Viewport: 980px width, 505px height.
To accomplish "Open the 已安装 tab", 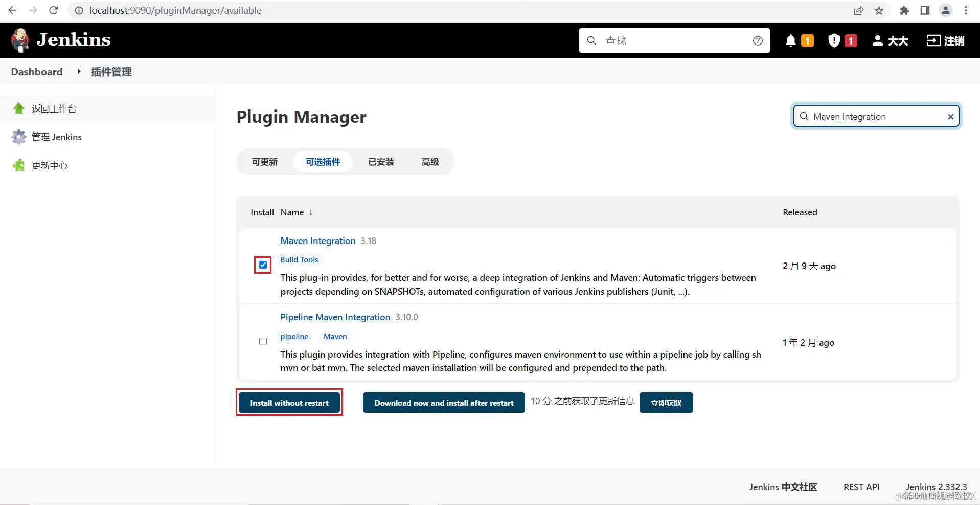I will pos(381,162).
